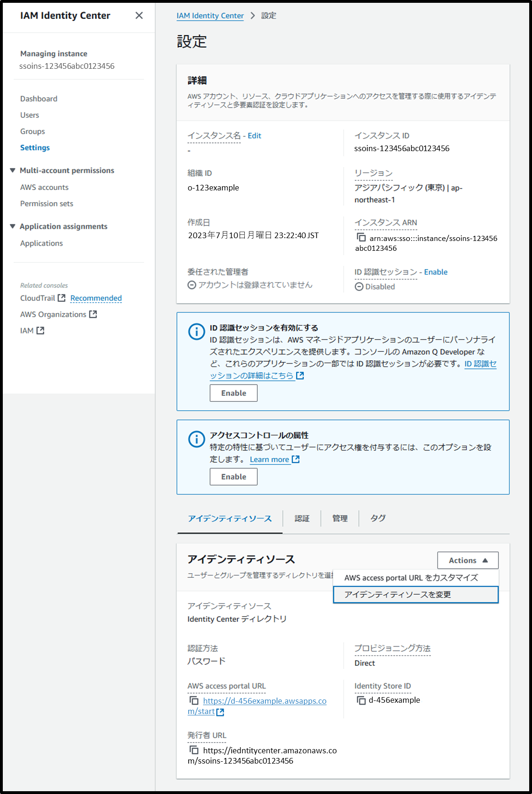Image resolution: width=532 pixels, height=794 pixels.
Task: Copy the AWS access portal URL
Action: tap(194, 700)
